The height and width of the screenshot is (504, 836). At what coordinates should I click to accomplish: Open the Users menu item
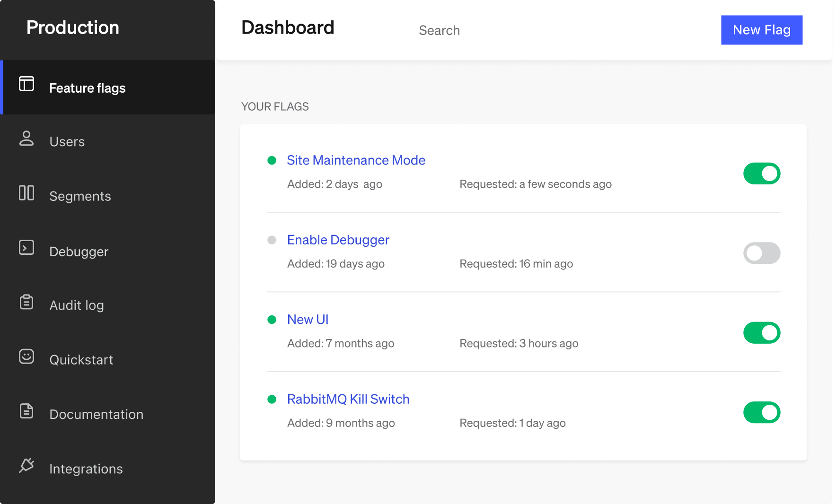click(67, 142)
